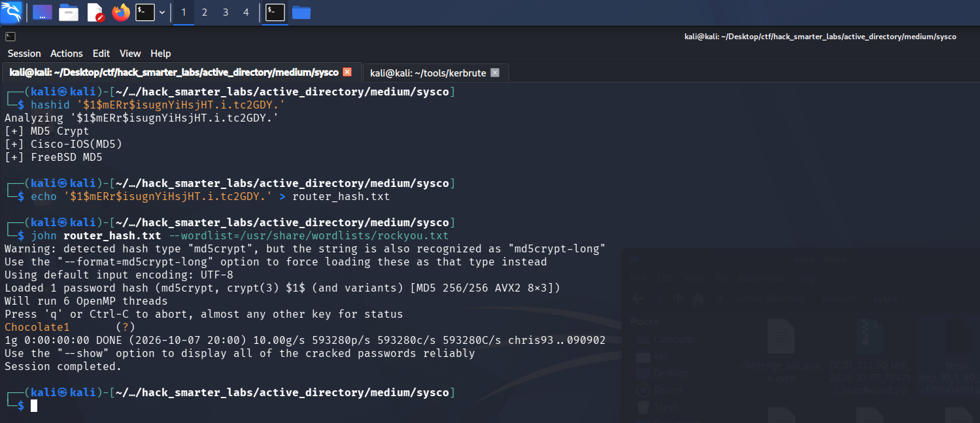Image resolution: width=980 pixels, height=423 pixels.
Task: Close the sysco terminal tab
Action: pos(347,72)
